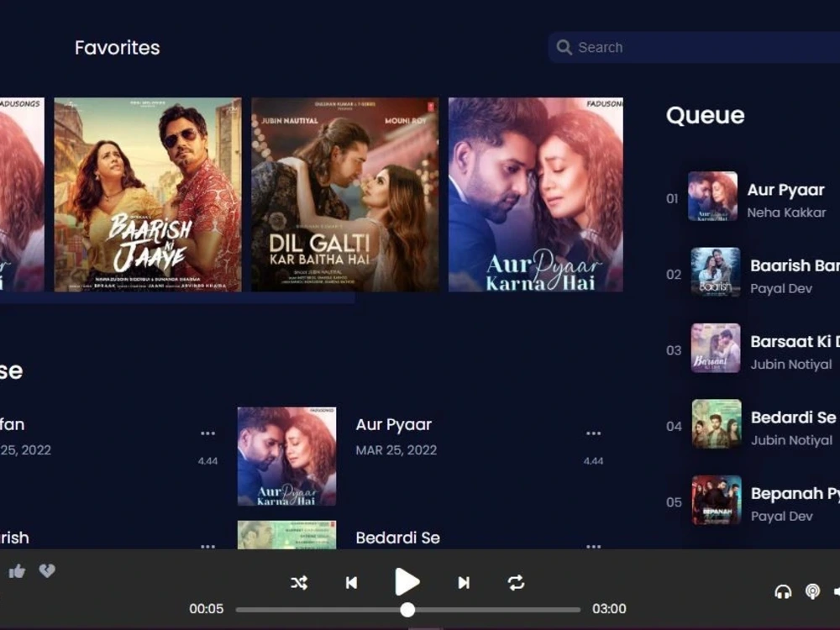This screenshot has width=840, height=630.
Task: Skip to previous track
Action: (x=351, y=582)
